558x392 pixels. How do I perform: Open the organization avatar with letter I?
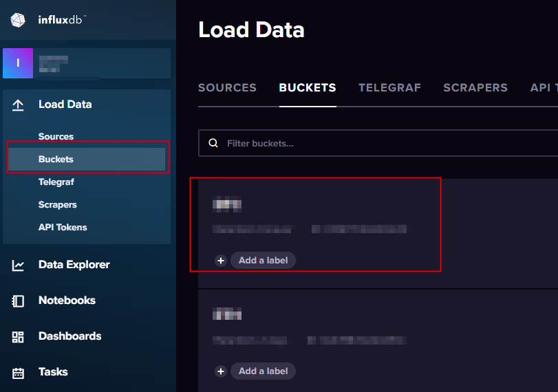[x=18, y=63]
